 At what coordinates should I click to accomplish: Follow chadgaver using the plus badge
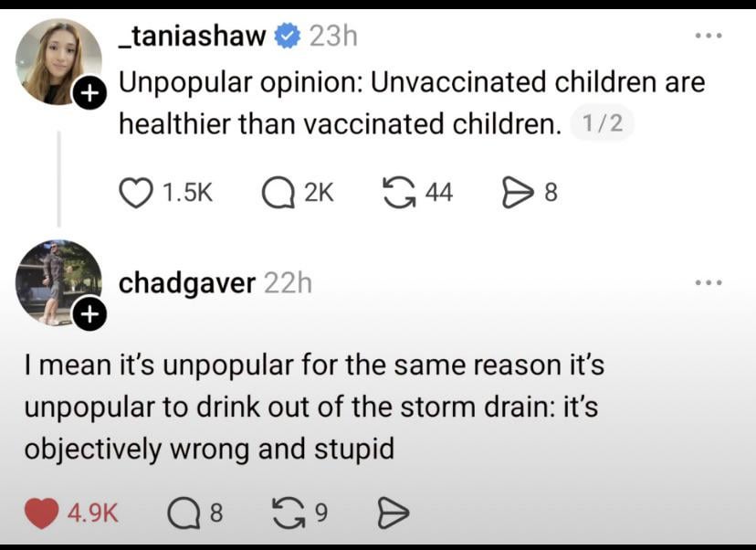[x=89, y=315]
